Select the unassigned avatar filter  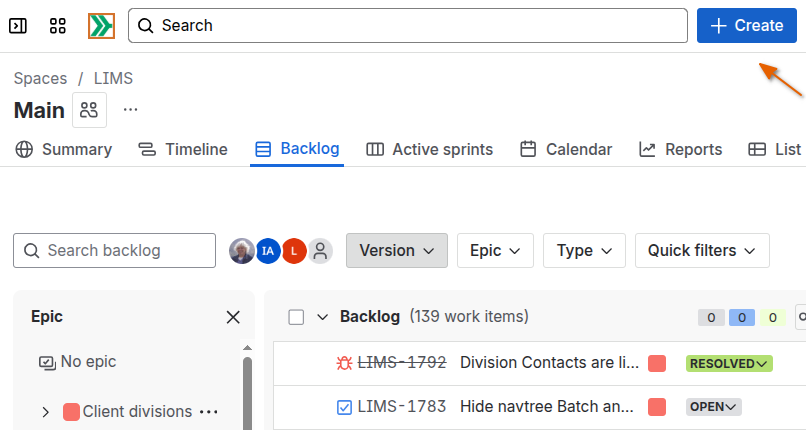coord(320,251)
